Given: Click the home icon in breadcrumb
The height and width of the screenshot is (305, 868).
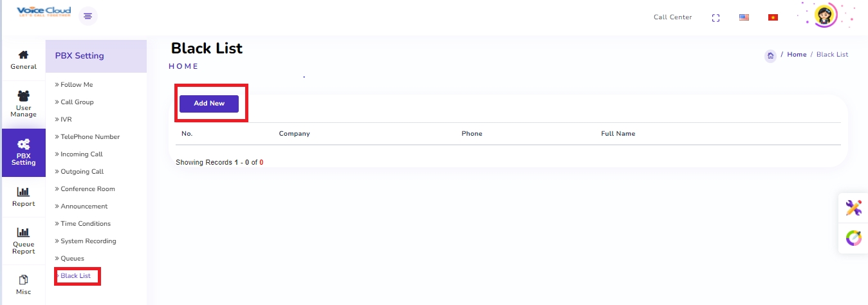Looking at the screenshot, I should tap(770, 55).
